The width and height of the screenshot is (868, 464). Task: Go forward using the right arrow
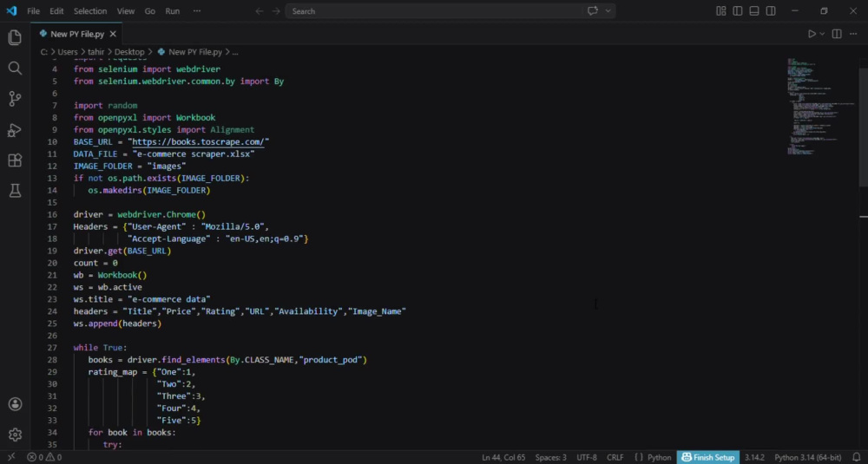click(276, 11)
